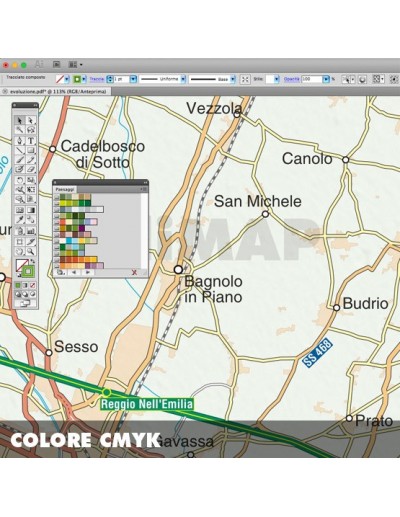This screenshot has width=400, height=517.
Task: Select the Zoom magnifier tool
Action: (31, 251)
